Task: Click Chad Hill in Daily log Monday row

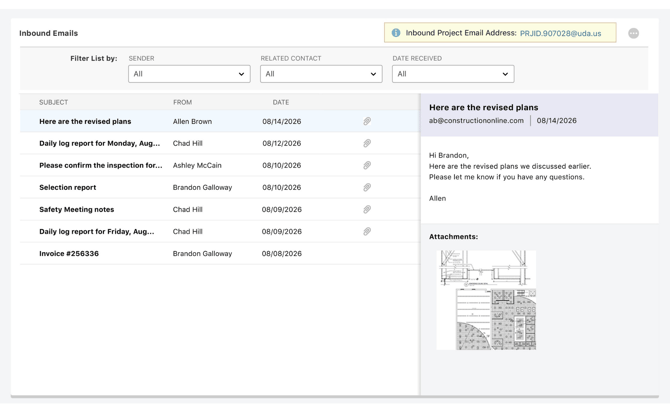Action: (x=188, y=143)
